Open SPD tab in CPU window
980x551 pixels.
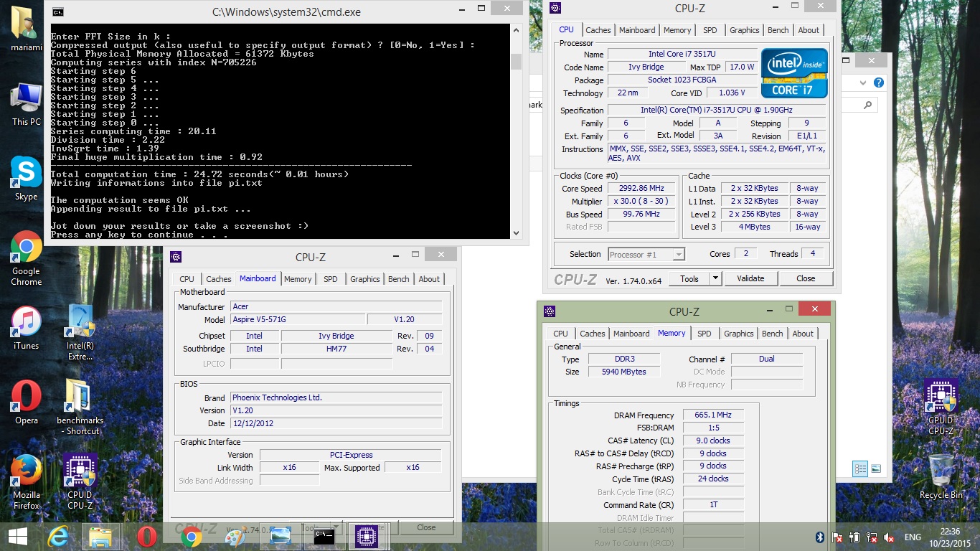[710, 30]
